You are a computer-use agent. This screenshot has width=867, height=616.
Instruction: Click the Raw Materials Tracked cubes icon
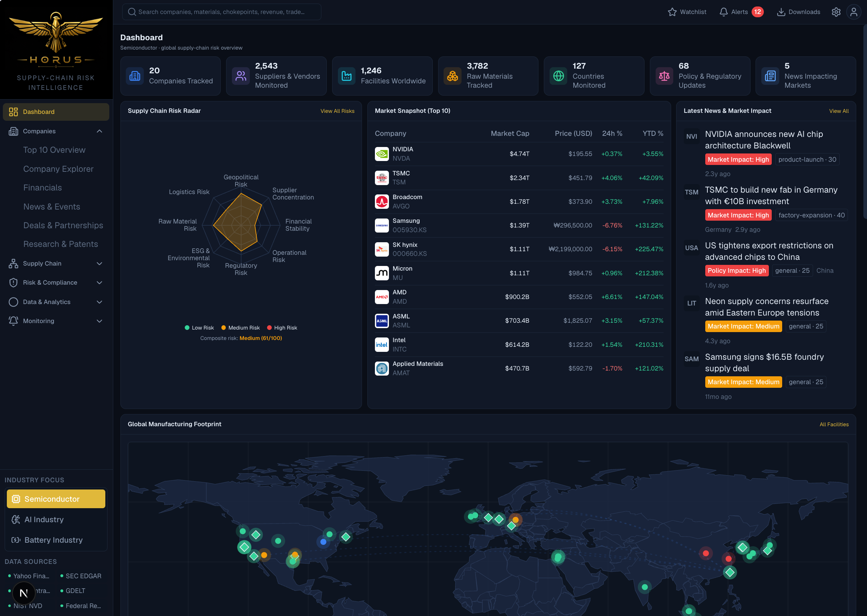(x=453, y=76)
